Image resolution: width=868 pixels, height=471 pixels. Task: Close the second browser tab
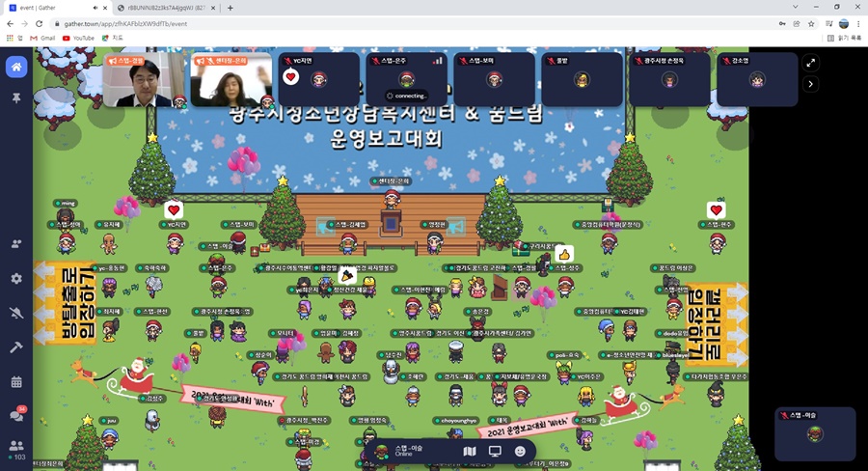[x=214, y=8]
